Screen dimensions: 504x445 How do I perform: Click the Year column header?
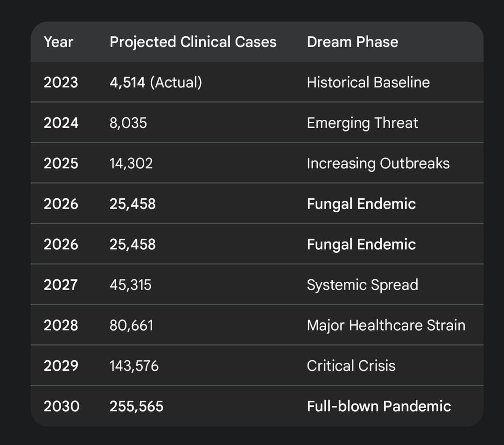click(x=58, y=42)
